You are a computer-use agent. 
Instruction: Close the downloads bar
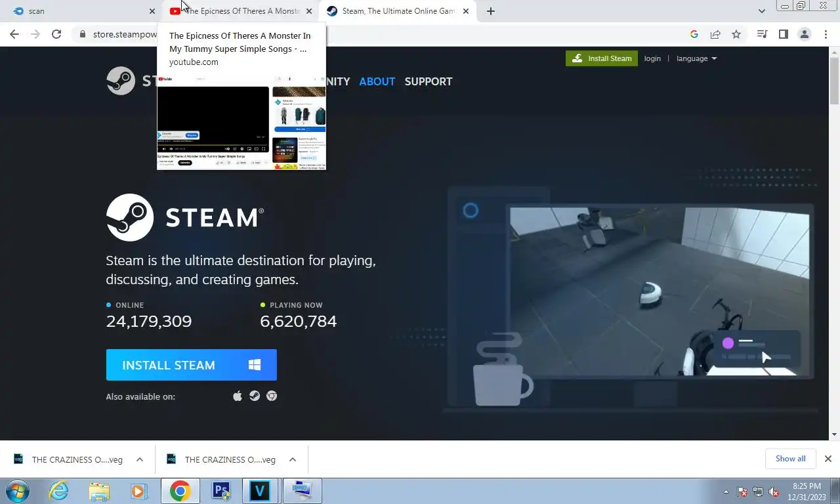tap(828, 459)
